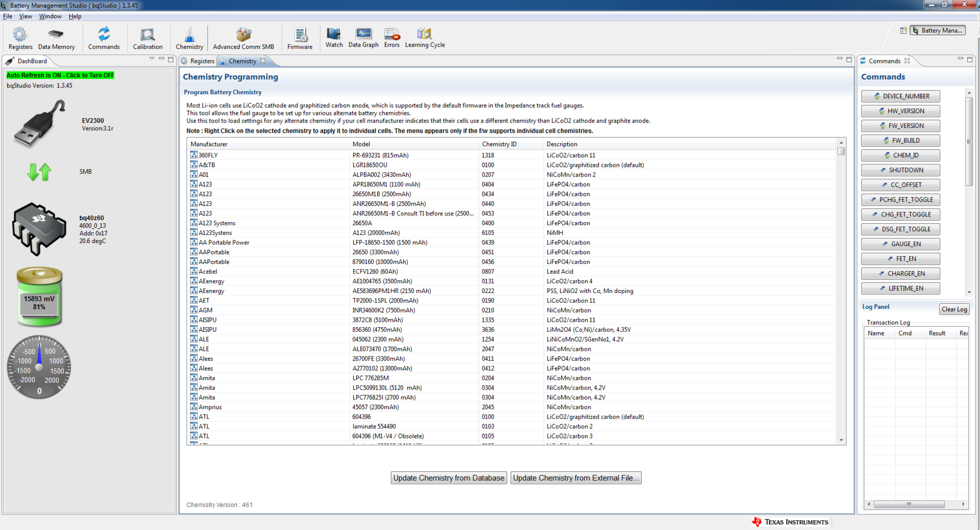The image size is (980, 530).
Task: Toggle the discharge FET with DSG_FET_TOGGLE
Action: [x=900, y=229]
